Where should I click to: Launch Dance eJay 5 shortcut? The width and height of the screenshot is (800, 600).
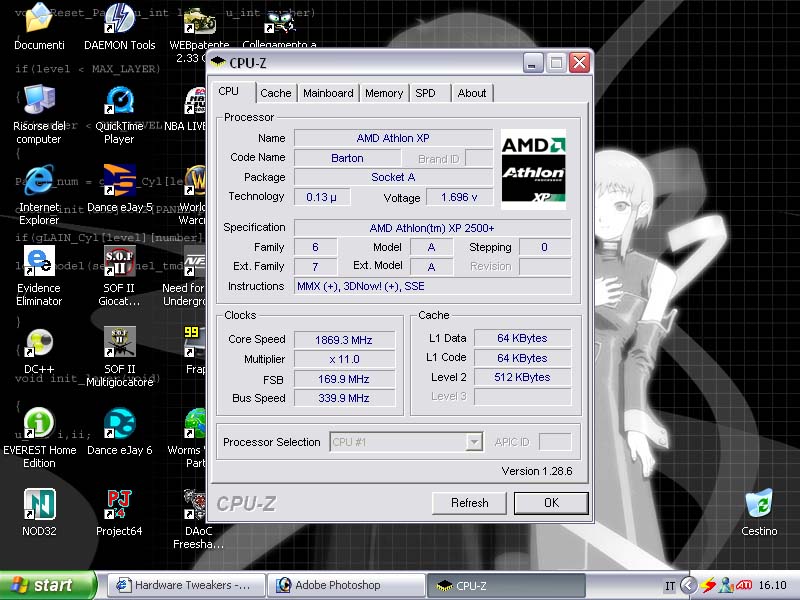pos(119,180)
